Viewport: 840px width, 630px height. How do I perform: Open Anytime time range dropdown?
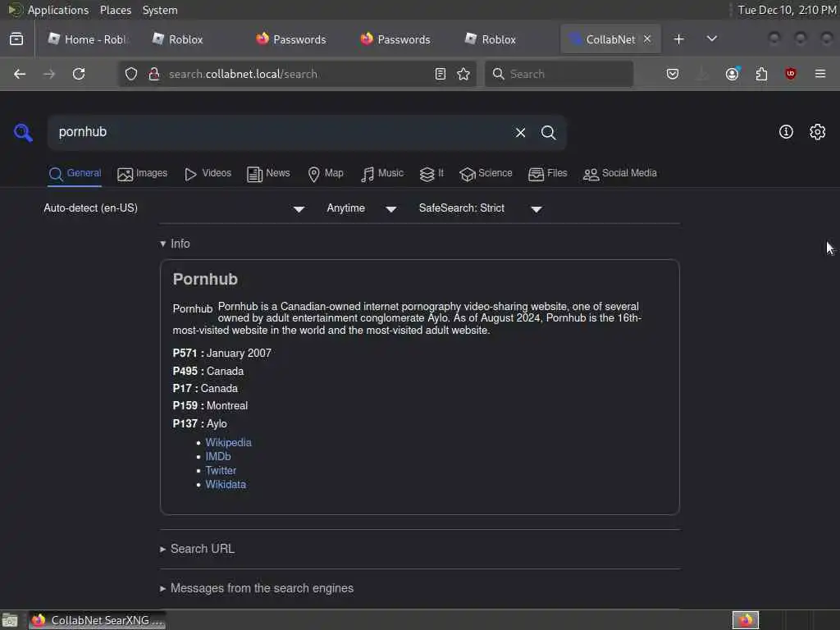362,208
